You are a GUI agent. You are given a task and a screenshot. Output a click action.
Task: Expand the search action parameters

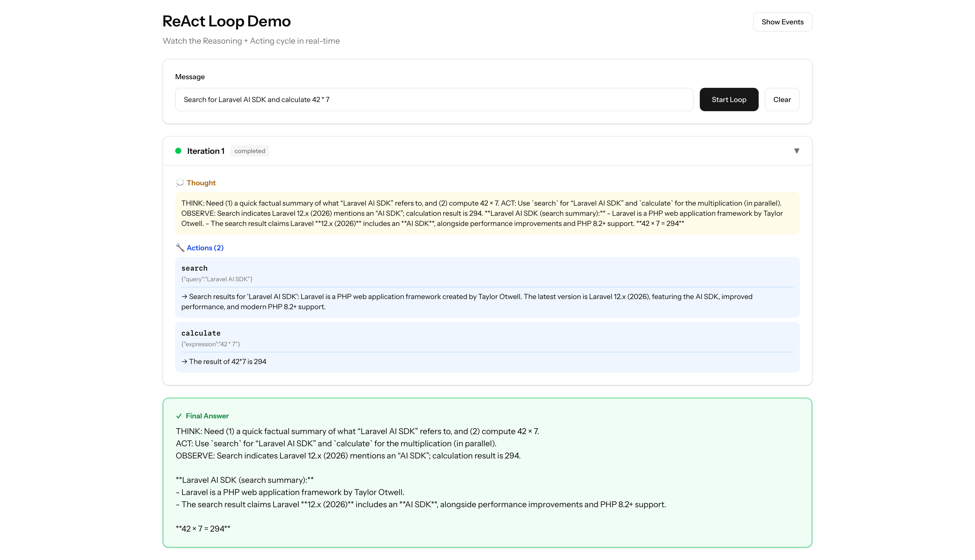pos(217,279)
